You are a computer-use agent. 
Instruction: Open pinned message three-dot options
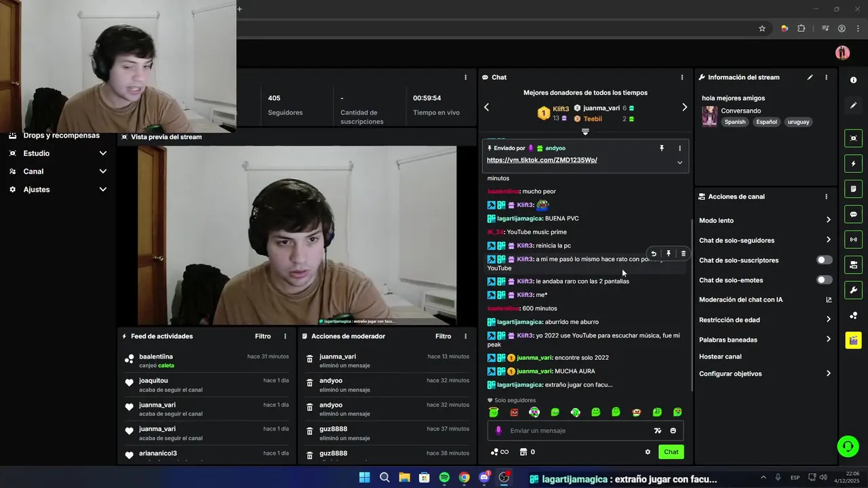pos(679,148)
